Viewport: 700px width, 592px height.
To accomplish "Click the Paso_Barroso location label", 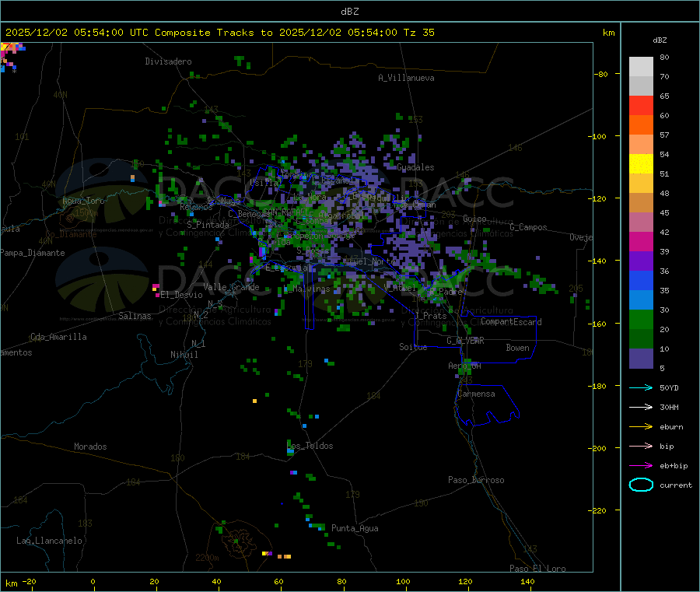I will [x=476, y=480].
